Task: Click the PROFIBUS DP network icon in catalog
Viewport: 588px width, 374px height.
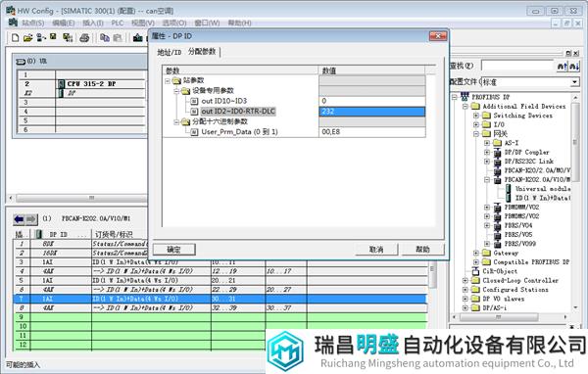Action: pos(465,97)
